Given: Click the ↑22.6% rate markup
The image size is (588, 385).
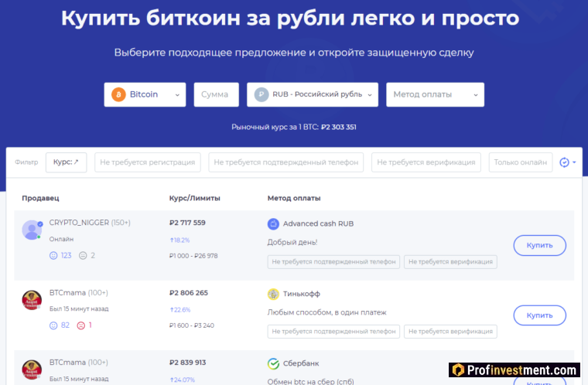Looking at the screenshot, I should (180, 310).
